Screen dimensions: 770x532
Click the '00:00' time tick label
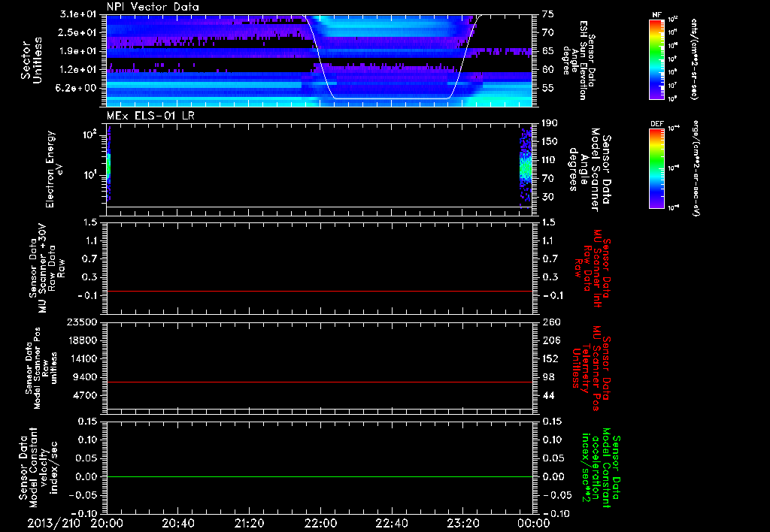[x=534, y=523]
